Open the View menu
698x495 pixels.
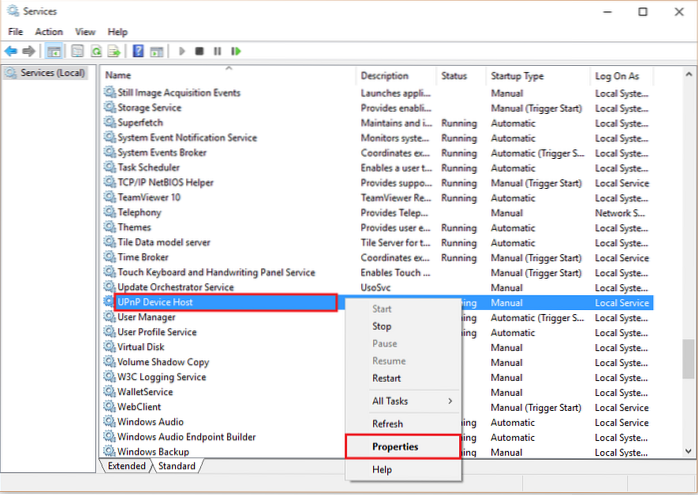tap(85, 32)
